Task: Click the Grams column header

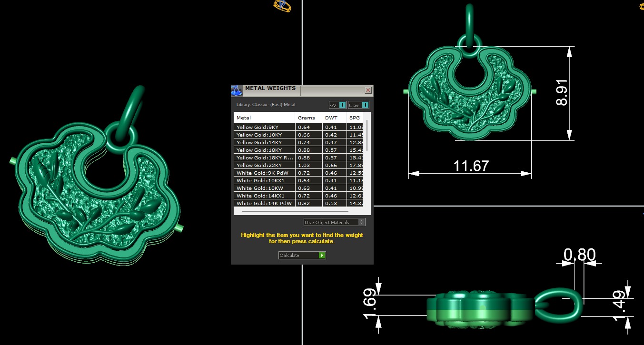Action: (x=309, y=118)
